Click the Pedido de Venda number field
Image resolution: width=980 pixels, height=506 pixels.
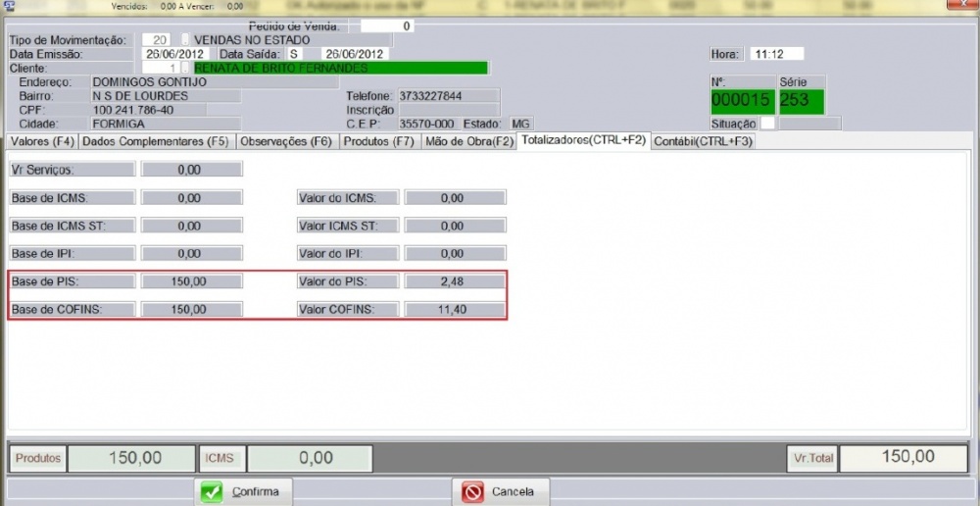(387, 26)
